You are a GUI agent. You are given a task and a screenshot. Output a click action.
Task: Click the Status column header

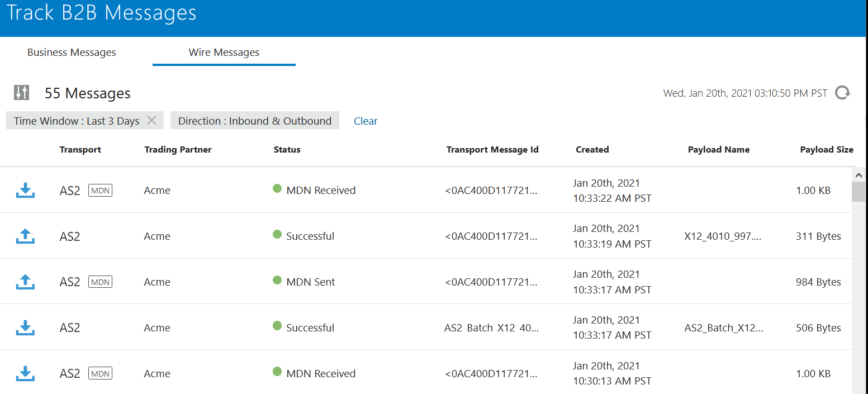287,150
